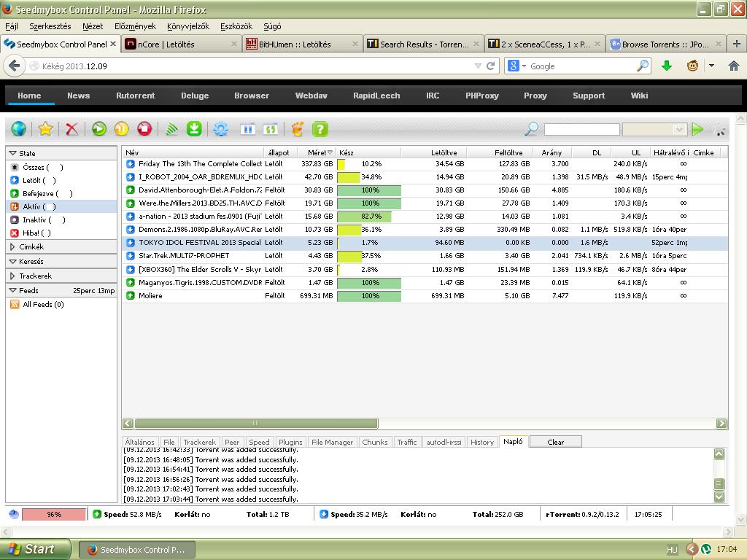Click the RSS icon beside All Feeds
The image size is (747, 560).
(15, 304)
